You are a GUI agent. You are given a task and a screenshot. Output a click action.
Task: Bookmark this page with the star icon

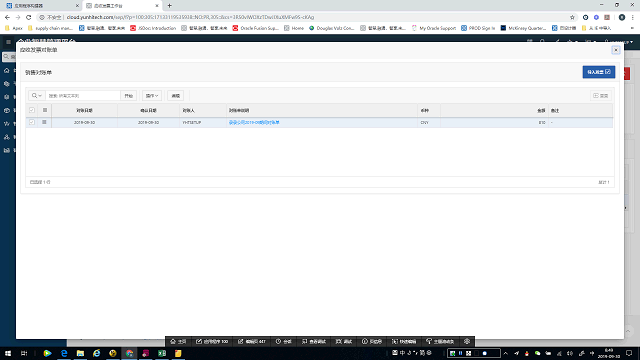(572, 17)
